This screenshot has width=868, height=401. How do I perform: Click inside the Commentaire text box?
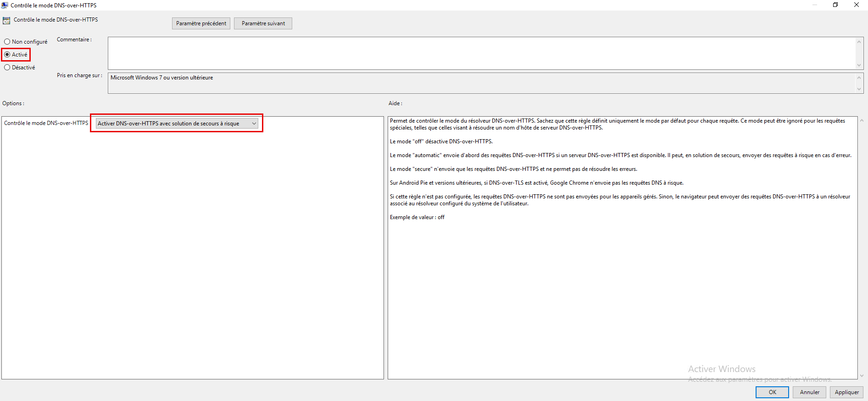tap(482, 53)
